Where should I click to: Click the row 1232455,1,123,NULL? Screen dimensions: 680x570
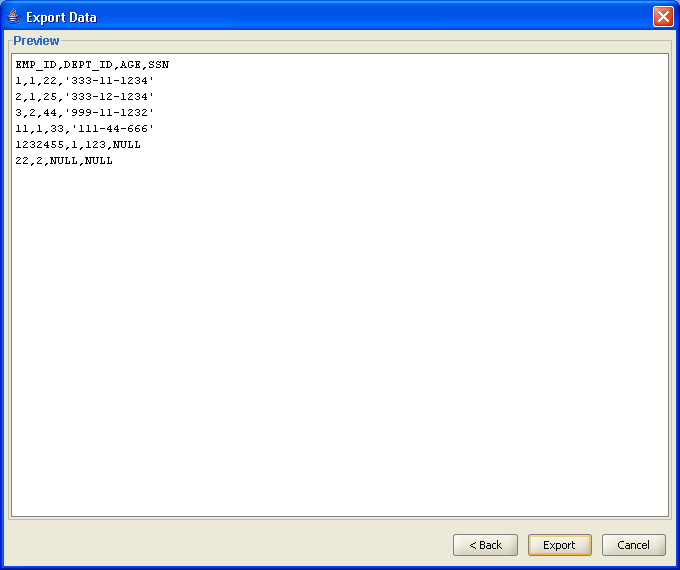78,144
